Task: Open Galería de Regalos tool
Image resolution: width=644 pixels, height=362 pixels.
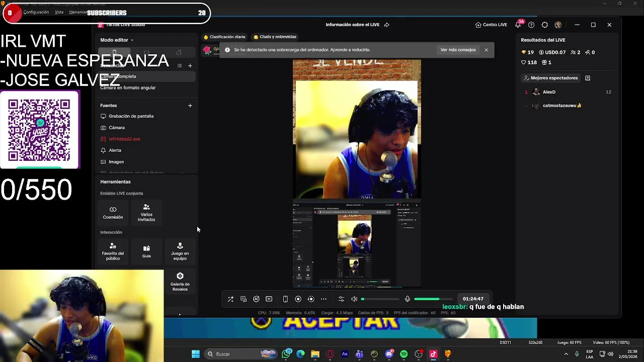Action: [180, 282]
